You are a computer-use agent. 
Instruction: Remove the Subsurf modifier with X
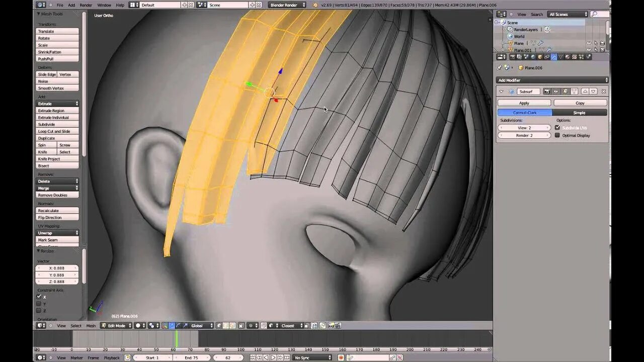[604, 92]
